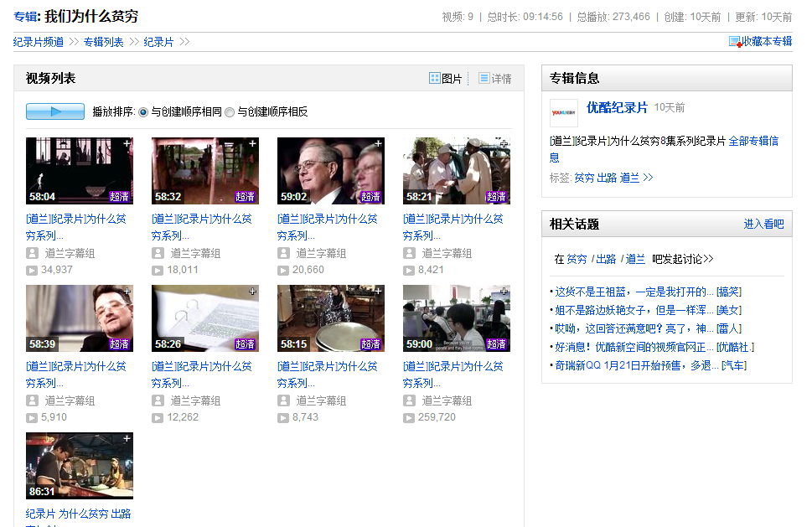The image size is (812, 527).
Task: Open the video title above the 18,011 count
Action: pos(202,227)
